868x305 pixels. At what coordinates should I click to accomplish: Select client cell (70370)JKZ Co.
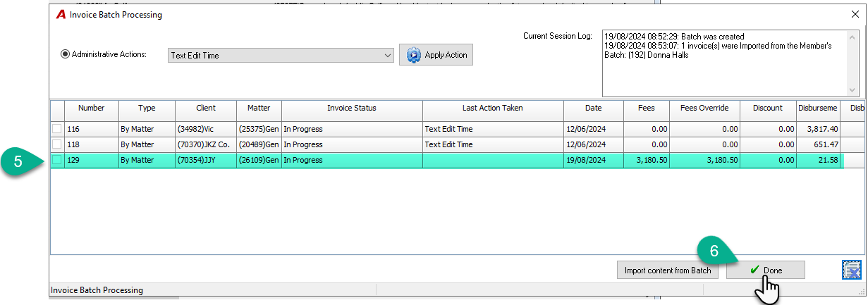click(206, 144)
